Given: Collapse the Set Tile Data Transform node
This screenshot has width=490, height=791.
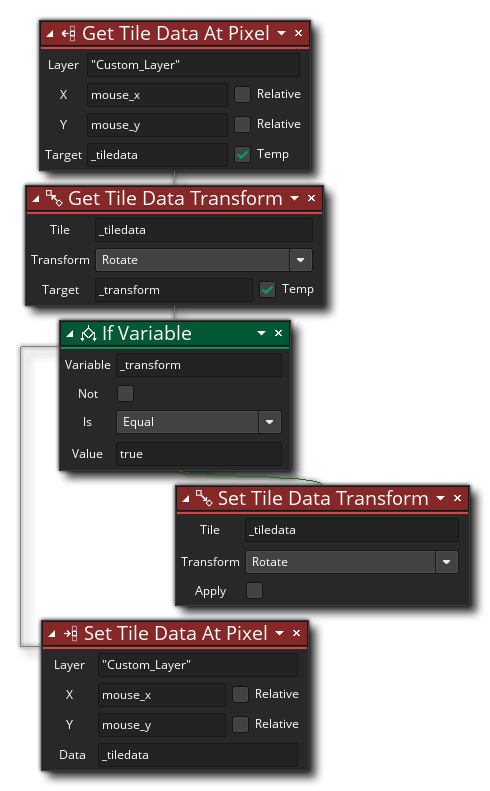Looking at the screenshot, I should pyautogui.click(x=186, y=499).
